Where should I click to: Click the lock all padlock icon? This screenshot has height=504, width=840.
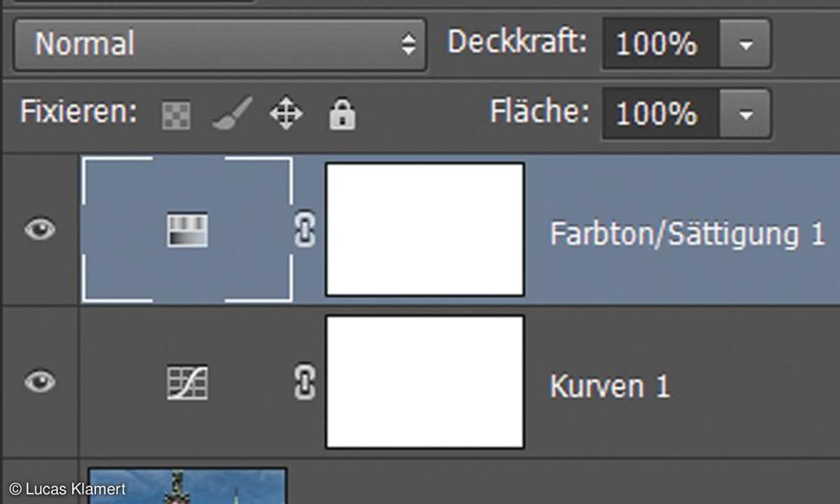click(342, 115)
